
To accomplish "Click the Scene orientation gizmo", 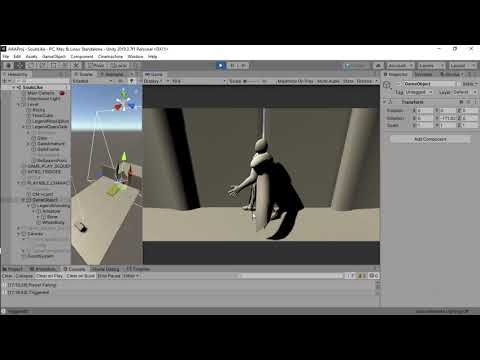I will click(124, 101).
